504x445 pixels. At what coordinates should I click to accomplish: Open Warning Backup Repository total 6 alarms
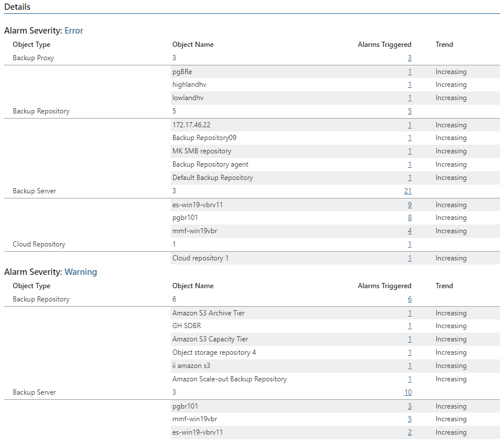coord(410,299)
